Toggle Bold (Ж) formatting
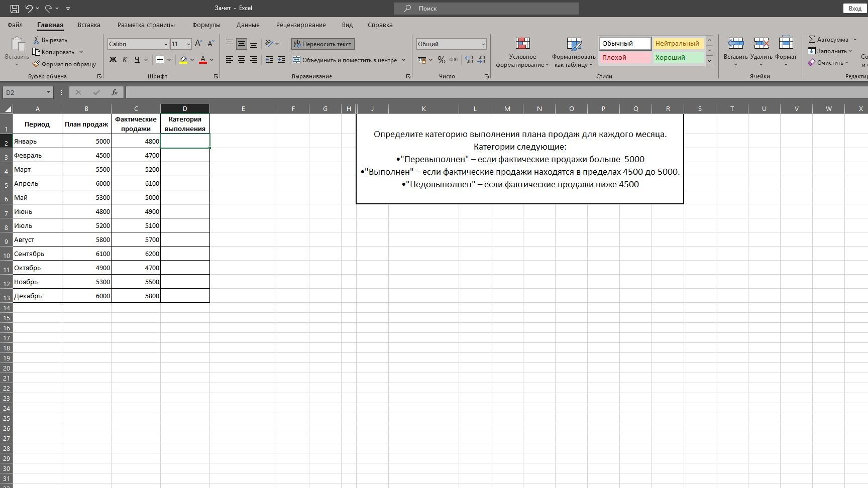This screenshot has height=488, width=868. click(113, 60)
